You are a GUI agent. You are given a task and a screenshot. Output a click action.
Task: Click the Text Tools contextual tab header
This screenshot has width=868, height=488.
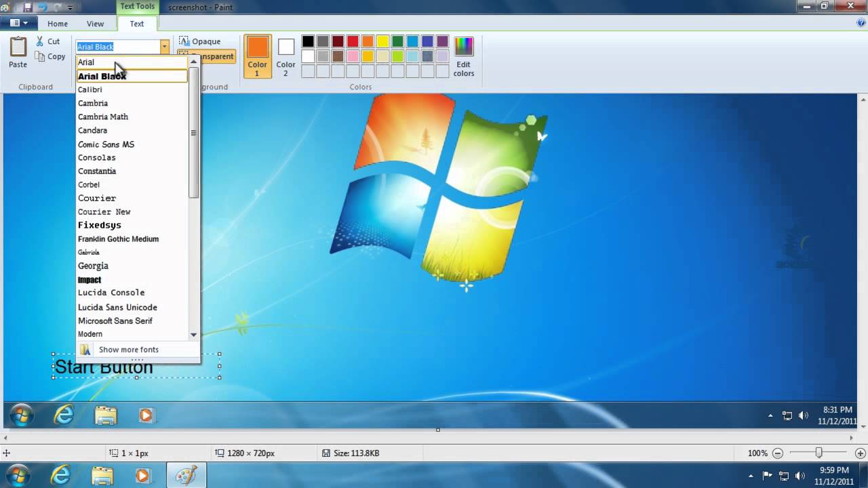click(x=137, y=7)
